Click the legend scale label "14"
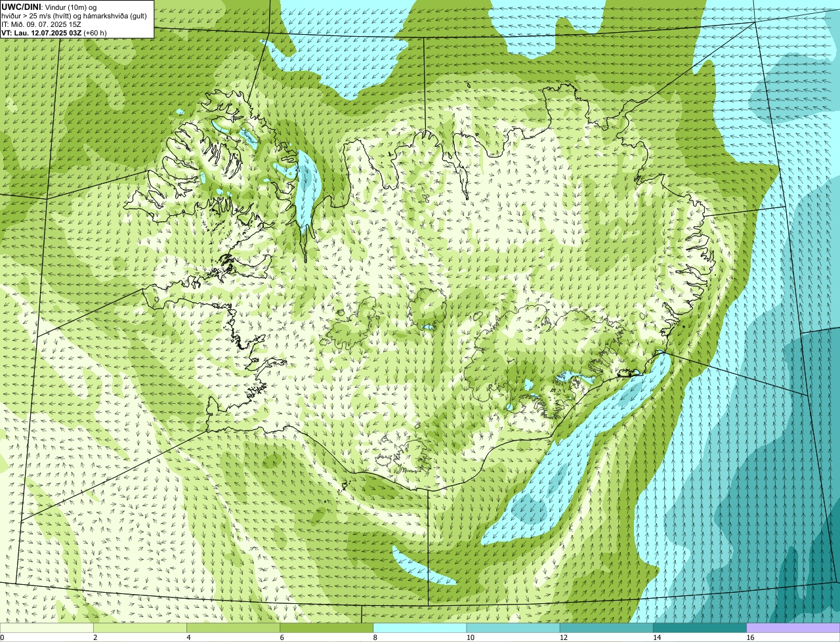The width and height of the screenshot is (840, 642). 657,637
